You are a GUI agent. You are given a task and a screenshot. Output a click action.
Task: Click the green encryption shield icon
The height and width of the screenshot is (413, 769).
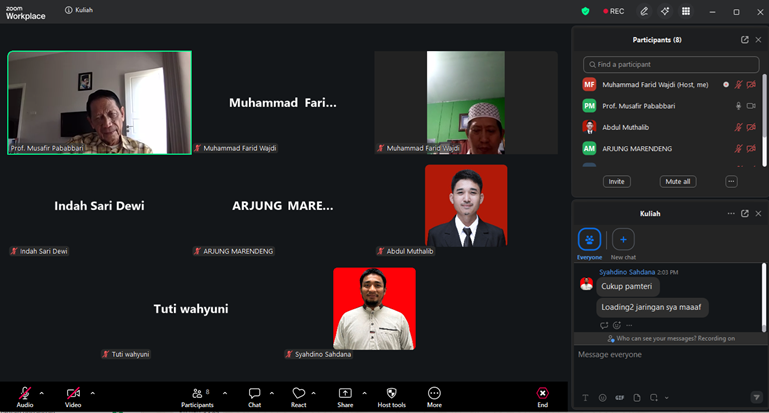[x=585, y=11]
